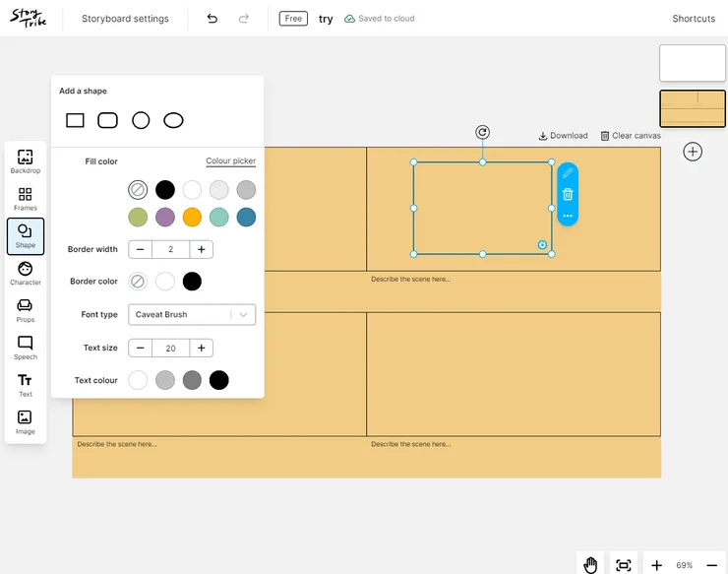Open the more options menu on shape

(x=568, y=215)
